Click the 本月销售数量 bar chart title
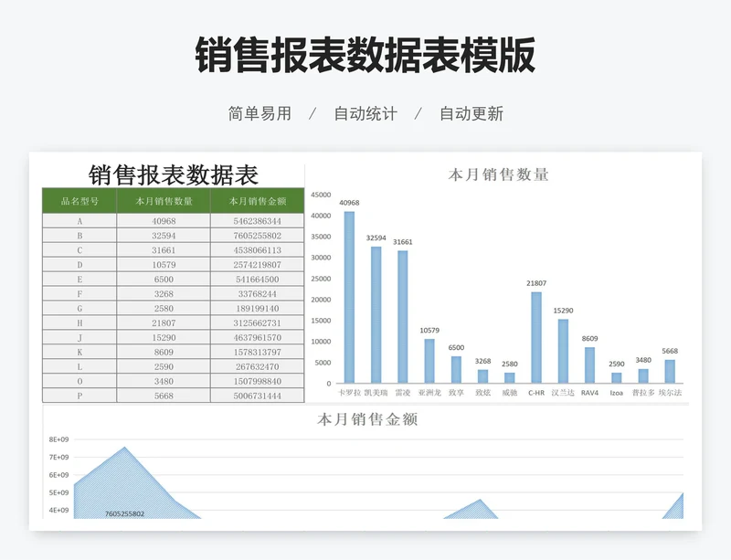The image size is (731, 560). point(498,174)
